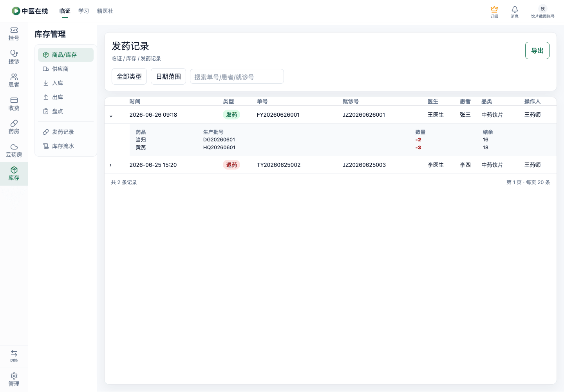Click the 切换 switch icon
Viewport: 564px width, 392px height.
pos(14,353)
